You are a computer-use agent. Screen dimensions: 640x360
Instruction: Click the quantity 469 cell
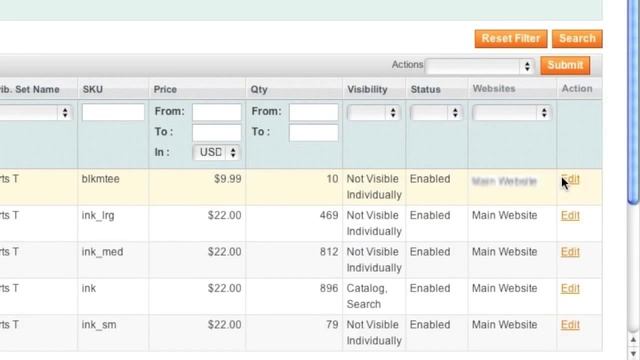[x=294, y=224]
